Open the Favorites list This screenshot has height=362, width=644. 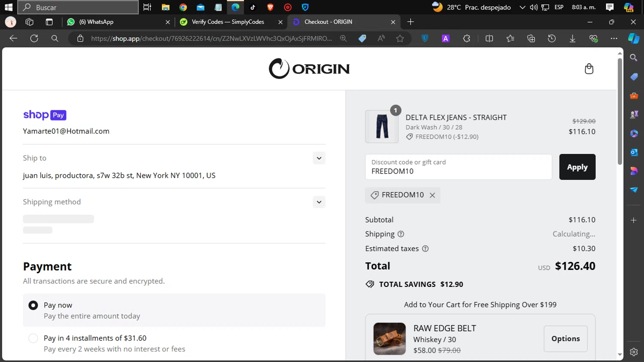click(x=510, y=39)
